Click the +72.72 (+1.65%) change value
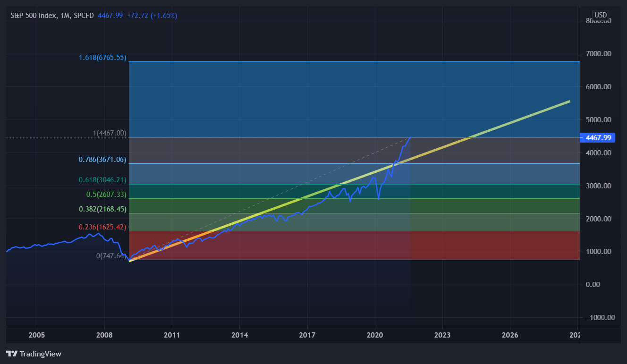This screenshot has width=627, height=364. point(152,16)
